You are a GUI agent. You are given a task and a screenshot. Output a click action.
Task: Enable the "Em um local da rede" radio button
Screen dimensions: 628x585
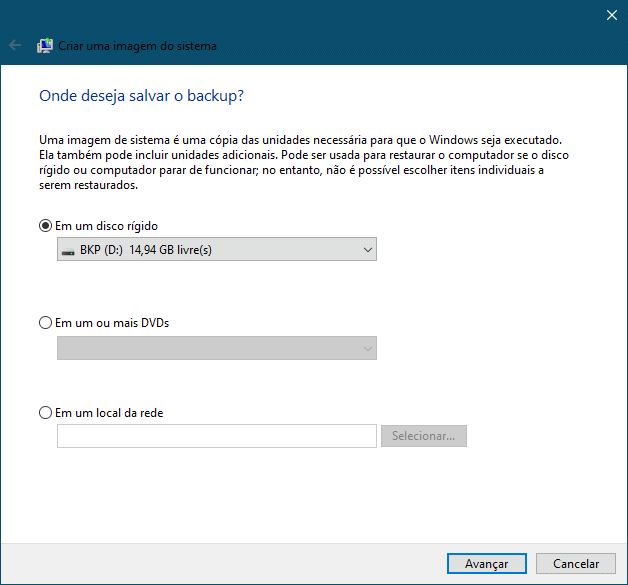(x=45, y=412)
